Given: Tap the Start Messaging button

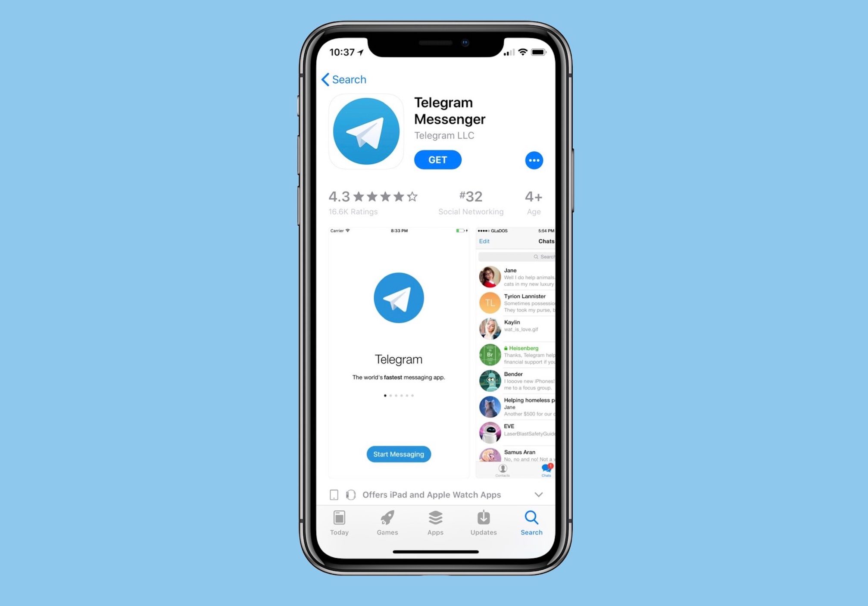Looking at the screenshot, I should [398, 454].
